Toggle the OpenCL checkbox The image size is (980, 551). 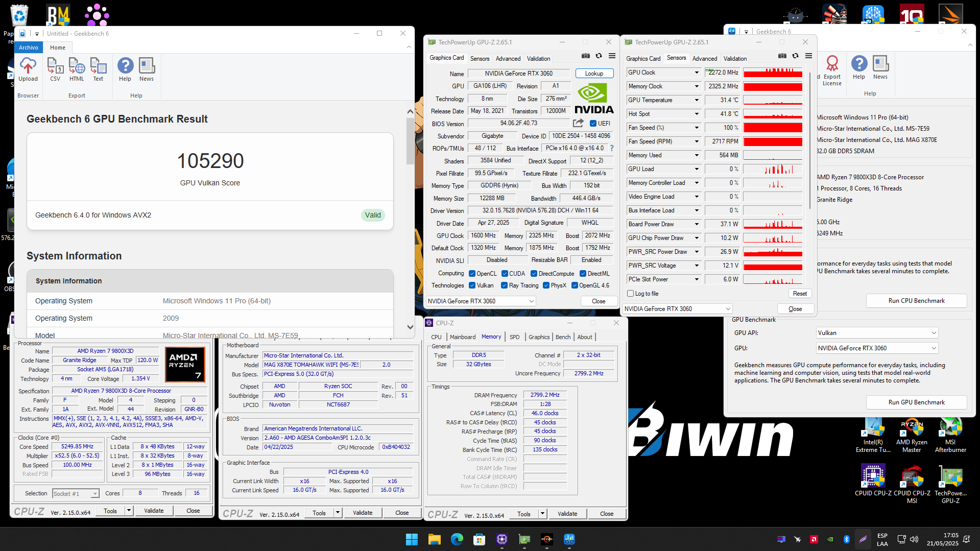472,274
